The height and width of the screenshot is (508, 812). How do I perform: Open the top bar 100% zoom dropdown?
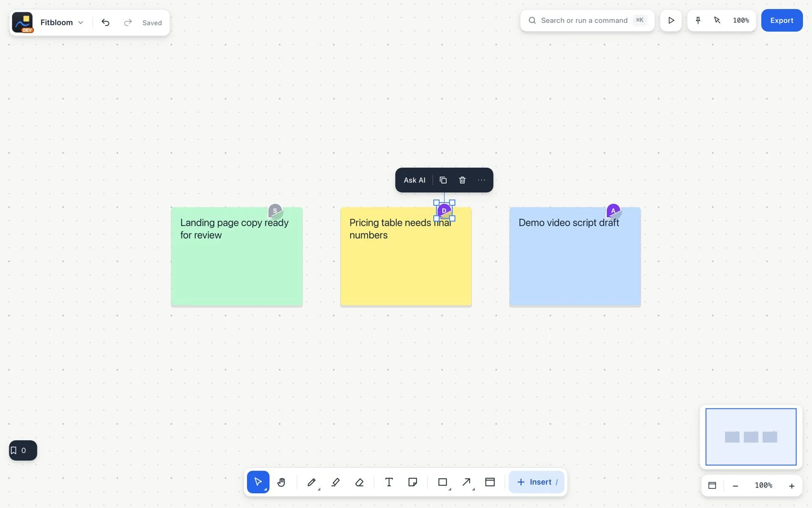click(x=741, y=20)
